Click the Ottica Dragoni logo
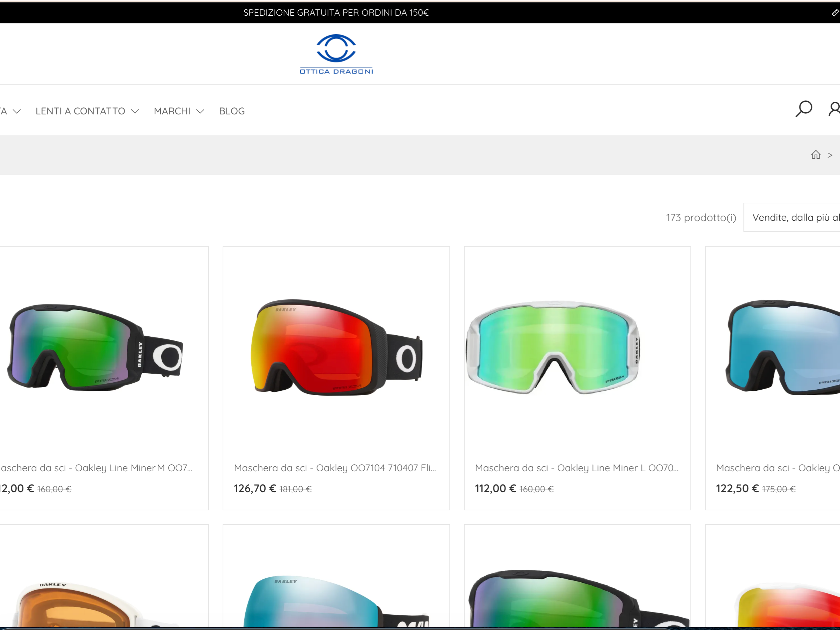The height and width of the screenshot is (630, 840). (336, 54)
